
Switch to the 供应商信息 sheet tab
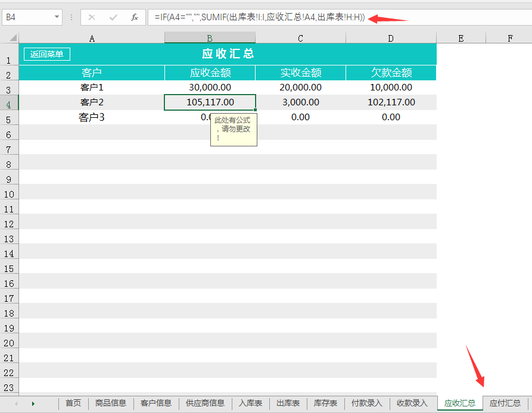click(206, 403)
